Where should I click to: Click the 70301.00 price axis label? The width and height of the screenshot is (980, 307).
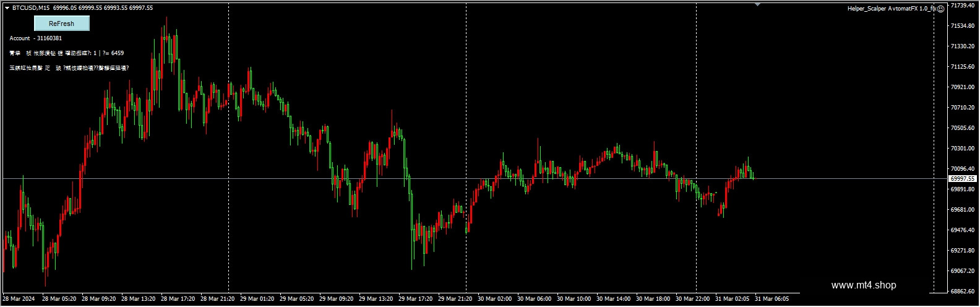[963, 148]
